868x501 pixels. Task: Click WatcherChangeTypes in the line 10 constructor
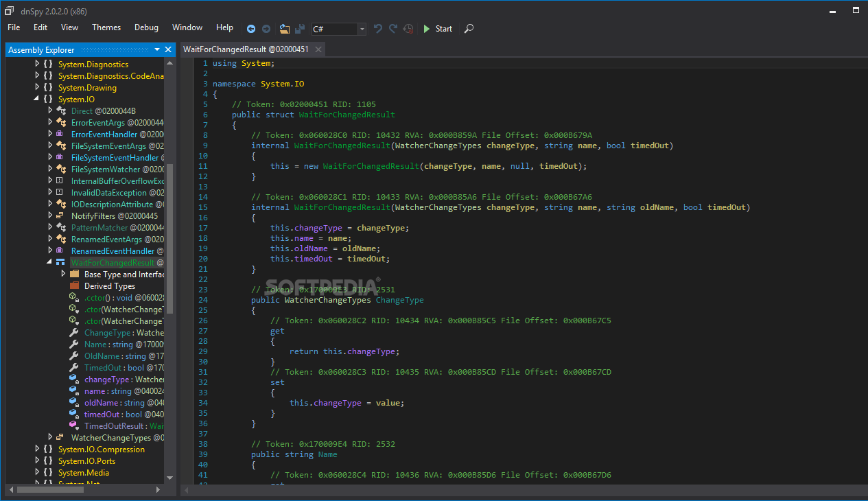[x=438, y=145]
